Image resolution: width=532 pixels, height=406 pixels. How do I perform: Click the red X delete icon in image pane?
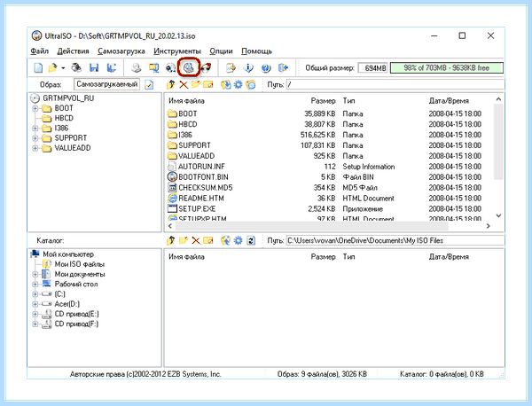pos(184,84)
